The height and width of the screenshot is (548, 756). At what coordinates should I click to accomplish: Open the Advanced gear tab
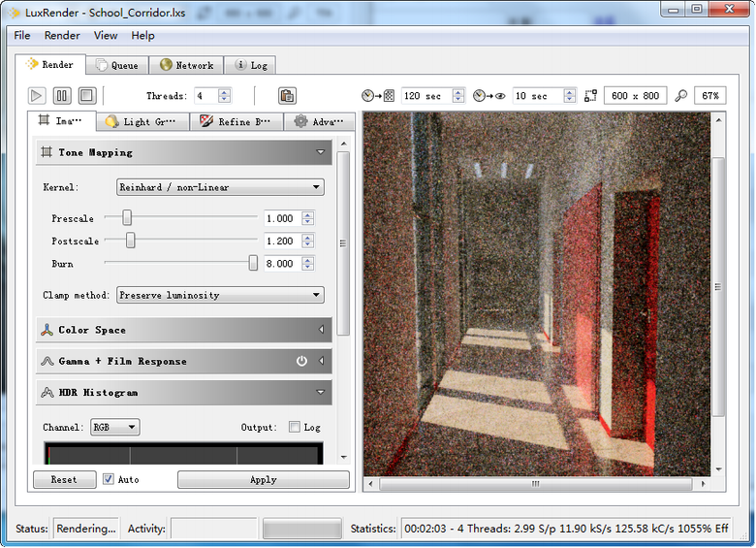319,121
